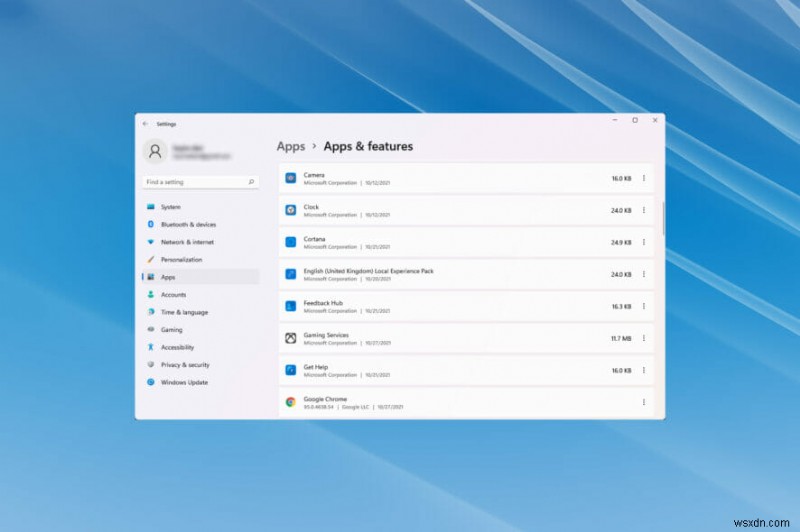Screen dimensions: 800x532
Task: Click Camera size 16.0 KB text
Action: click(621, 179)
